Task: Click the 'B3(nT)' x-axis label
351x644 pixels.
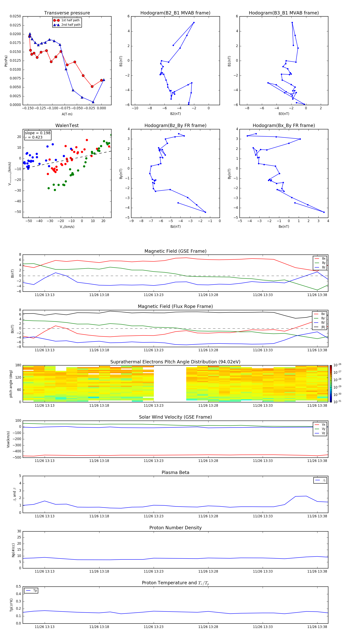Action: coord(284,114)
